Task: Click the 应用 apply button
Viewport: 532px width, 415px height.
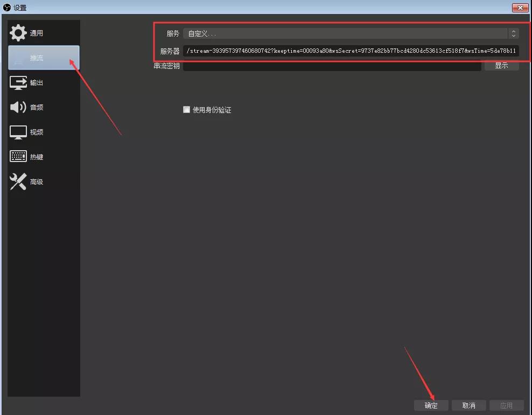Action: tap(507, 405)
